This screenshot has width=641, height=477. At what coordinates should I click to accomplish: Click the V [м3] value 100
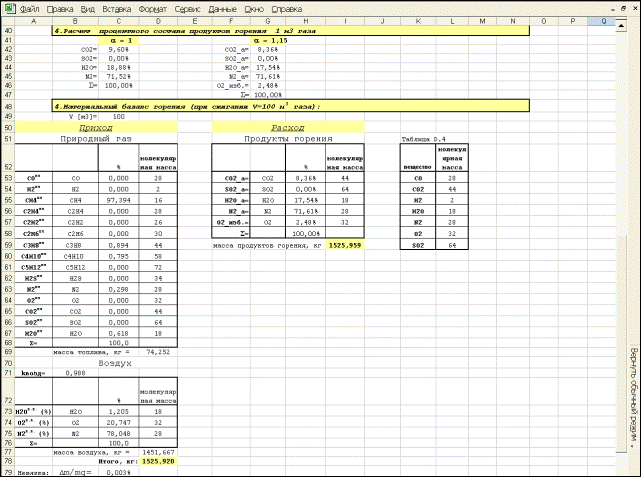coord(119,116)
